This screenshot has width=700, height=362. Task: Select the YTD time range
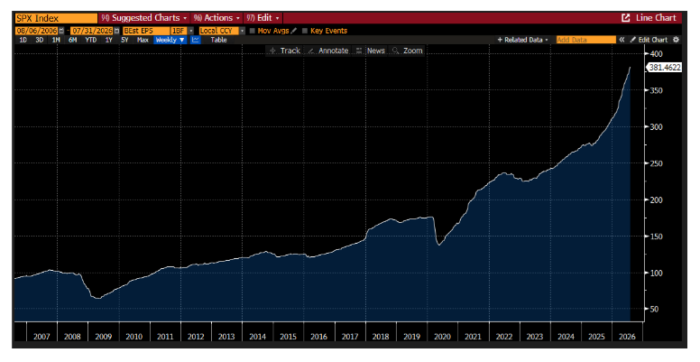(x=91, y=40)
